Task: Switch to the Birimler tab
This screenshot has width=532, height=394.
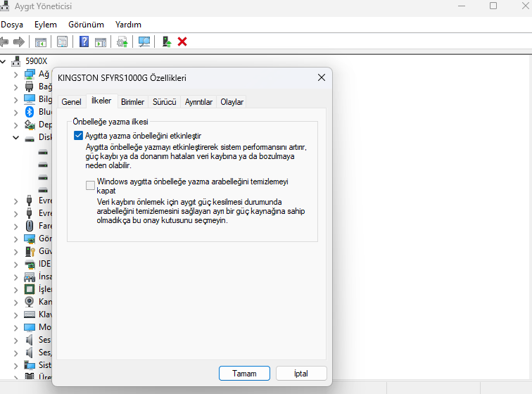Action: (x=133, y=102)
